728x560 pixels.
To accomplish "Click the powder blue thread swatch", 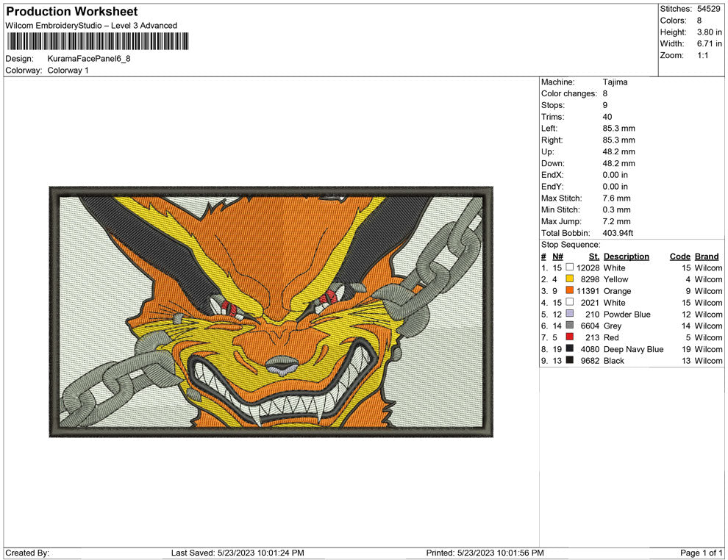I will [569, 314].
